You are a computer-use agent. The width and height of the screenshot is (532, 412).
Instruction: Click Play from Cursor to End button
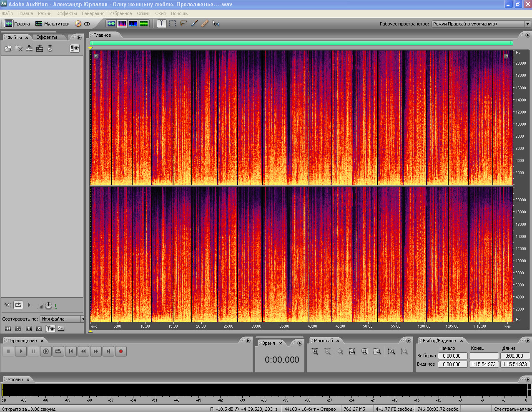[x=46, y=351]
